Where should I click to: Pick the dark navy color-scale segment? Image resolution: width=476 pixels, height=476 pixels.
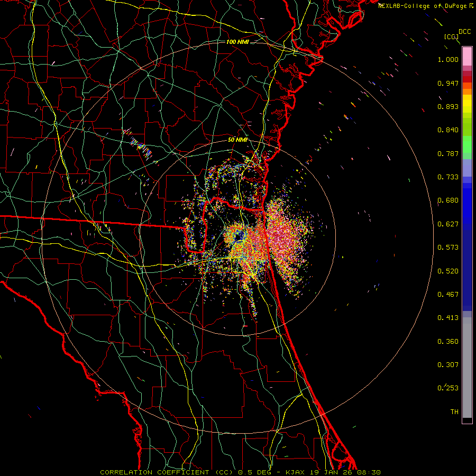467,270
